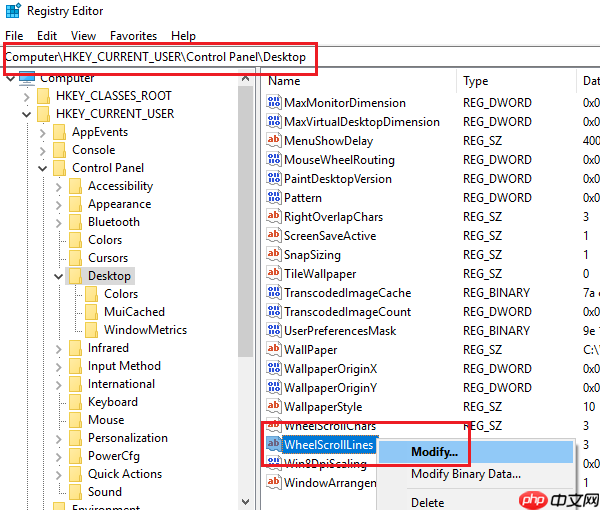600x510 pixels.
Task: Expand the Appearance key
Action: [x=59, y=205]
